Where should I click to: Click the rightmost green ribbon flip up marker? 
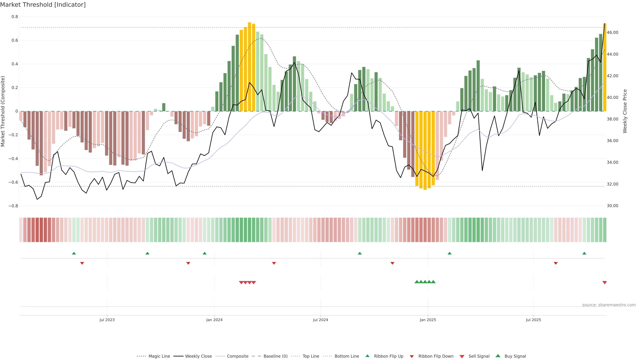click(x=584, y=253)
